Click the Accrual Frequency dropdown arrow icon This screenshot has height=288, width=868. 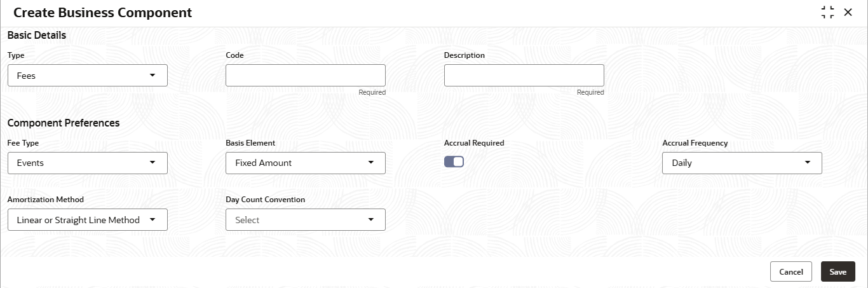pos(807,163)
